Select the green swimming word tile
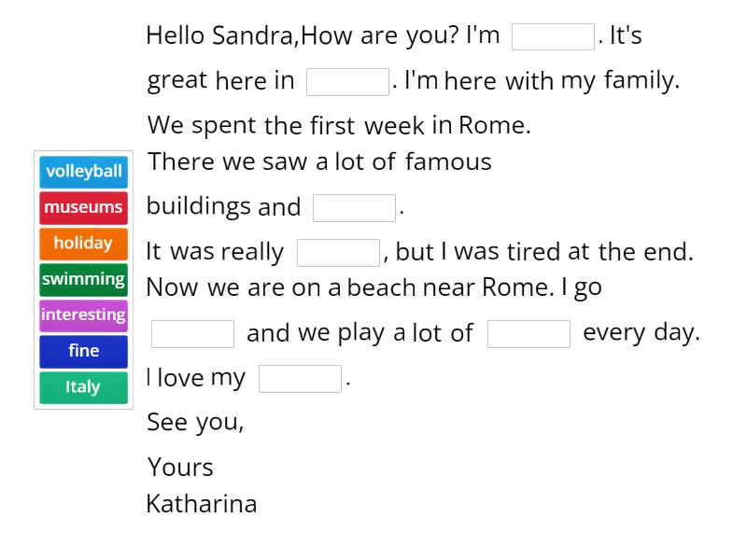The width and height of the screenshot is (747, 560). 83,279
